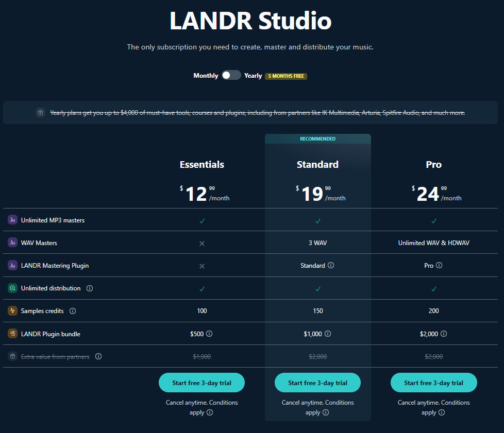504x433 pixels.
Task: Click the 150 samples credits value
Action: coord(317,311)
